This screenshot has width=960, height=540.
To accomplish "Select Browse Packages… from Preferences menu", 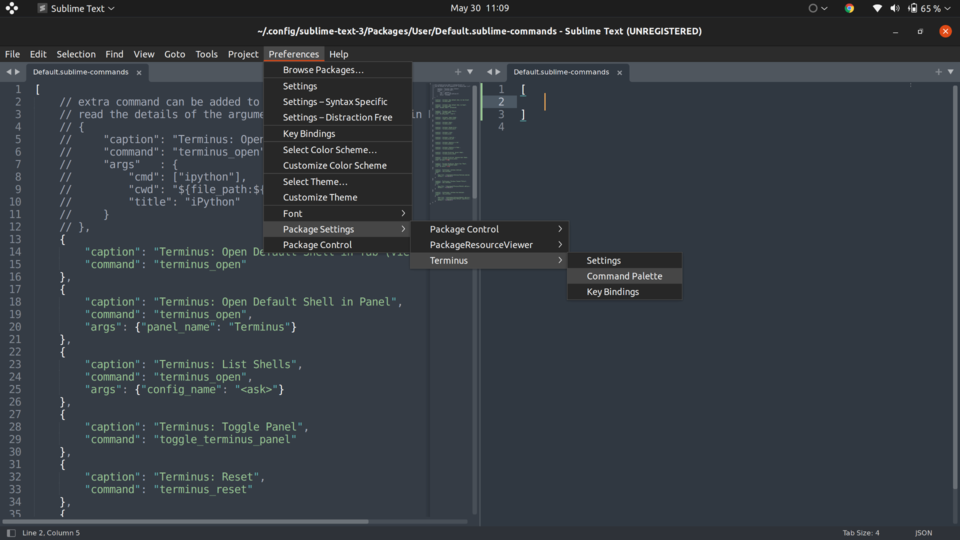I will [323, 70].
